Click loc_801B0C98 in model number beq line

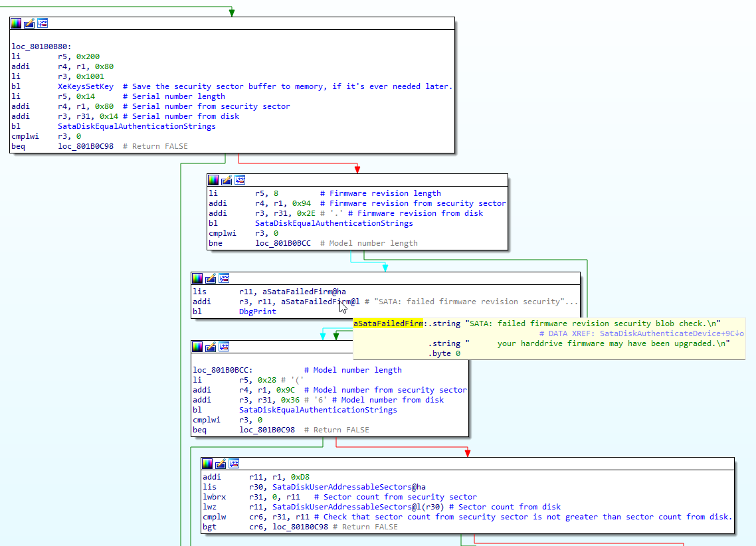(267, 430)
